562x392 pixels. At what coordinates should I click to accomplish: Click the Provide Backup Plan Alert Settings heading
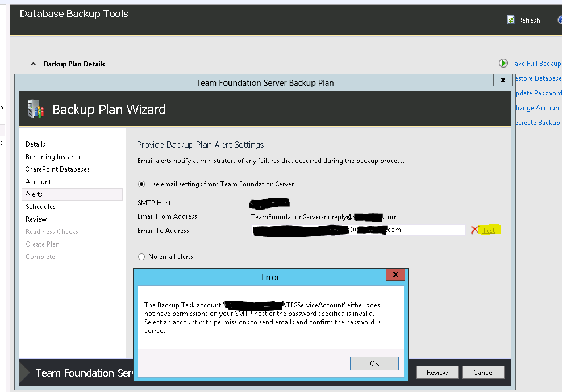coord(201,145)
